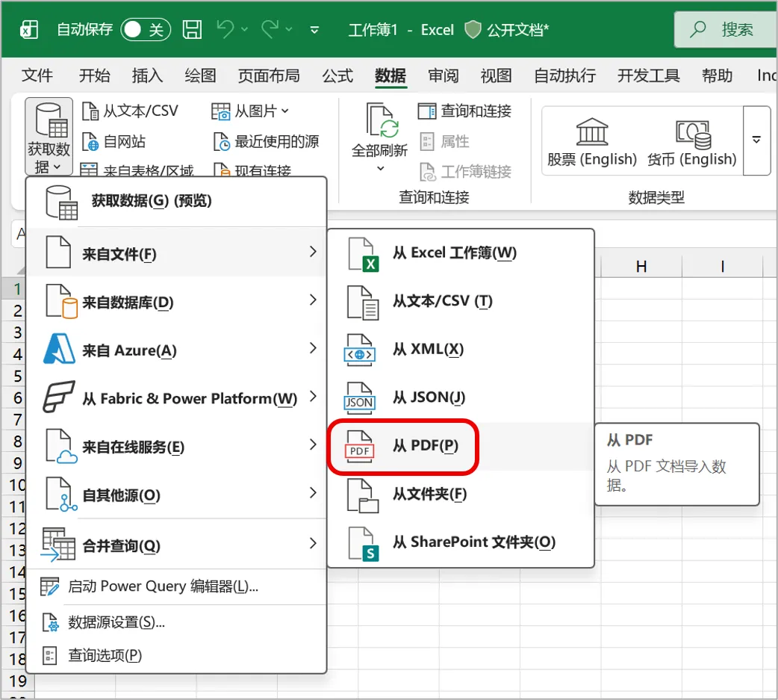Expand the data types gallery arrow
778x700 pixels.
pos(756,140)
